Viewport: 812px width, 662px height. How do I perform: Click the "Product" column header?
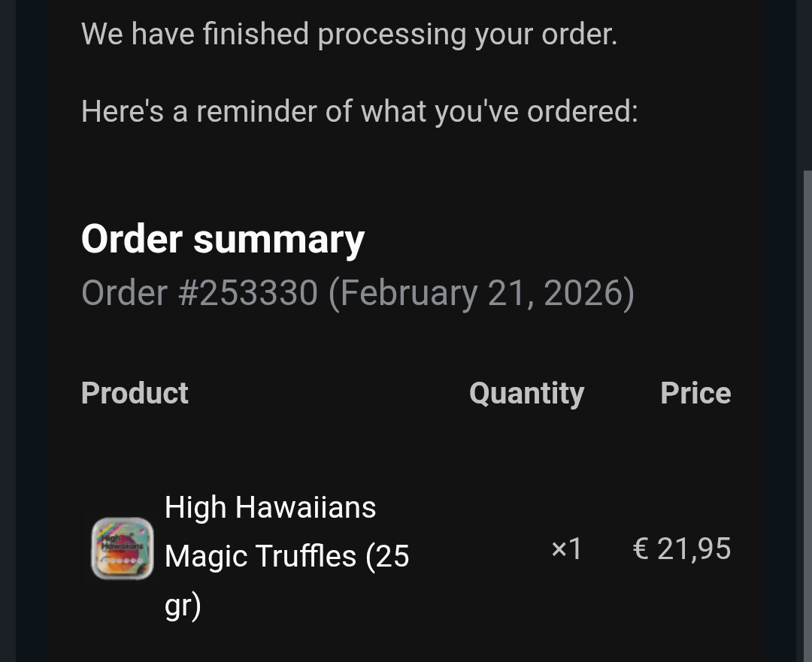pos(135,393)
